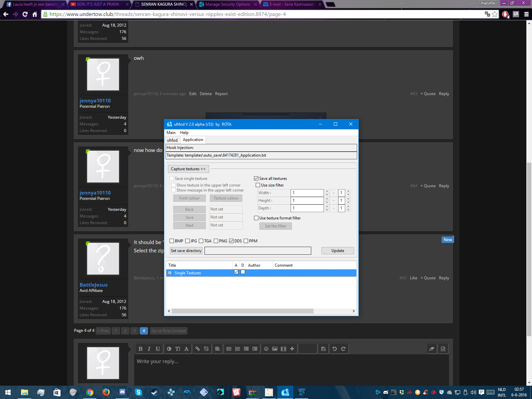Click the insert image icon
532x399 pixels.
[x=275, y=349]
